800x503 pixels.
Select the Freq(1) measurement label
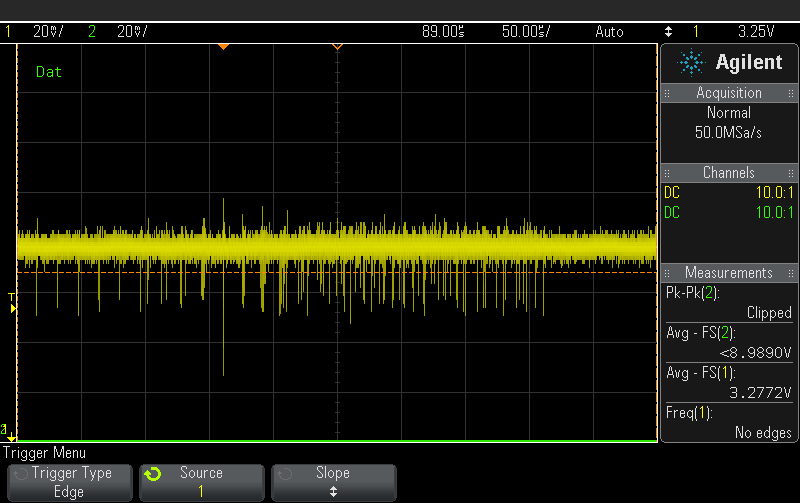pyautogui.click(x=689, y=413)
